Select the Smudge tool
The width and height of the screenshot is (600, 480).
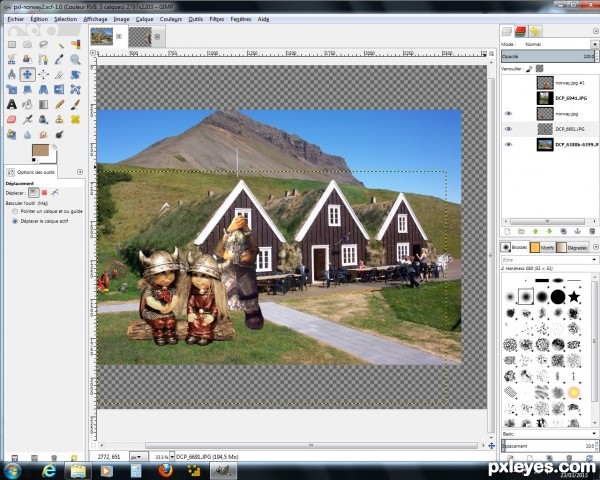pyautogui.click(x=43, y=135)
